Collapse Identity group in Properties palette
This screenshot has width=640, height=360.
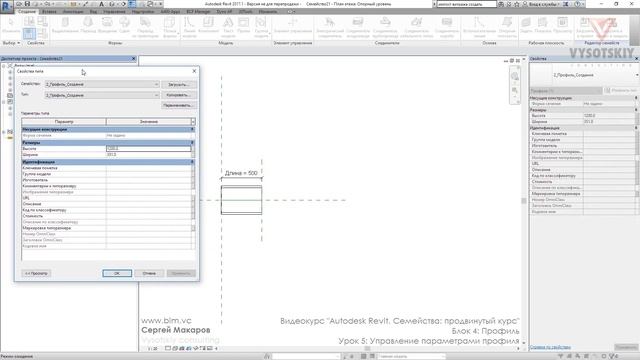coord(636,128)
